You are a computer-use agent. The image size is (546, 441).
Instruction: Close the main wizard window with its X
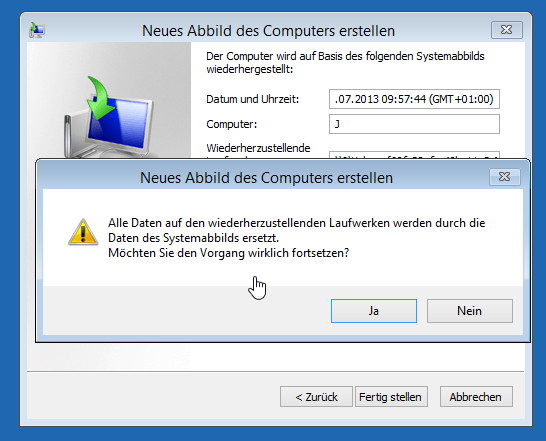click(x=507, y=30)
